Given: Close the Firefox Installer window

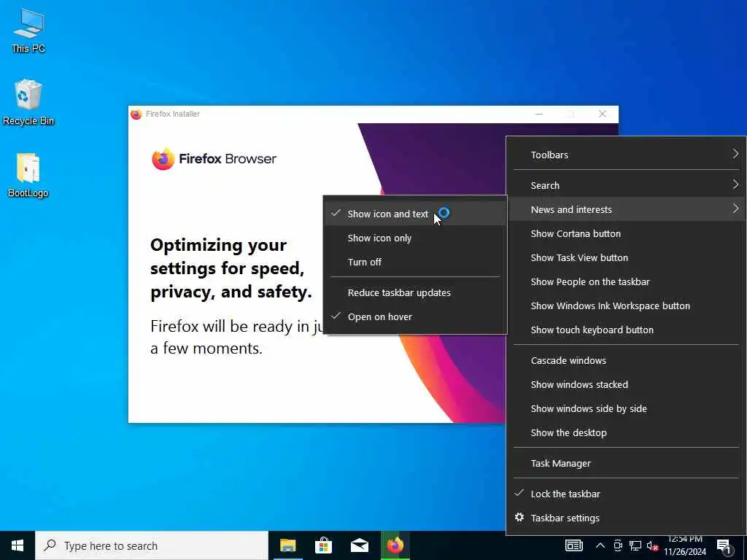Looking at the screenshot, I should [602, 114].
